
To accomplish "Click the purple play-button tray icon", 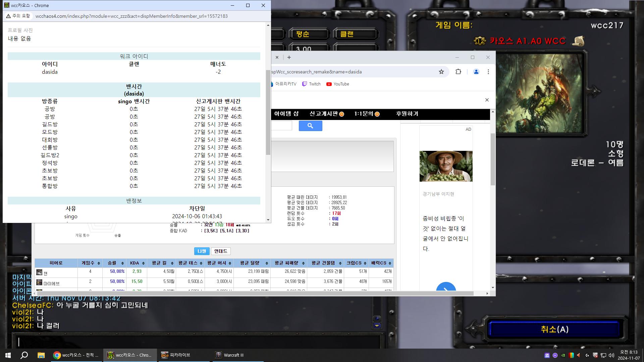I will (x=555, y=355).
